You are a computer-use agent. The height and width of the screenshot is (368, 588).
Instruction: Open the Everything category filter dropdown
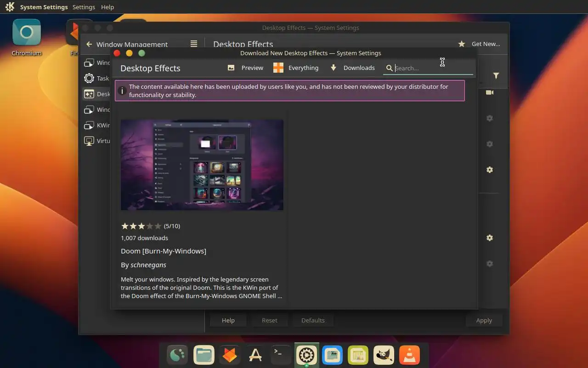tap(296, 68)
